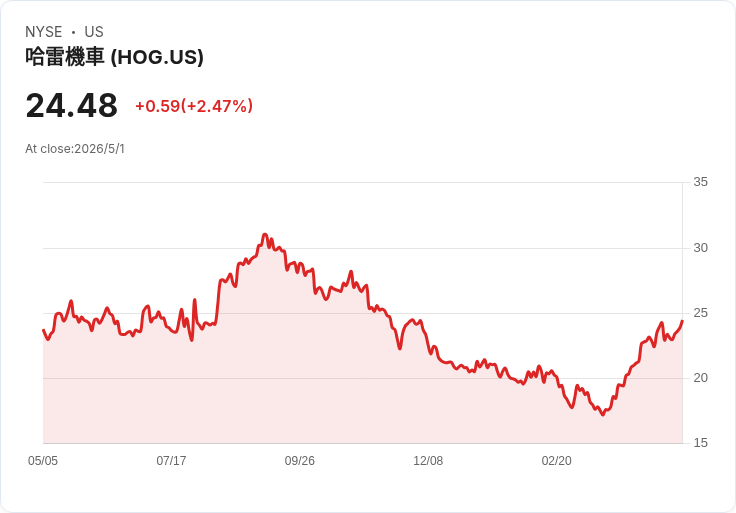Click the chart's highest peak point

pos(265,234)
